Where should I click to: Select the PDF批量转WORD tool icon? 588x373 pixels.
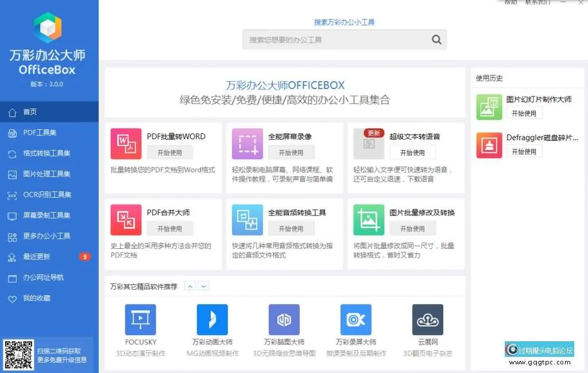point(126,144)
